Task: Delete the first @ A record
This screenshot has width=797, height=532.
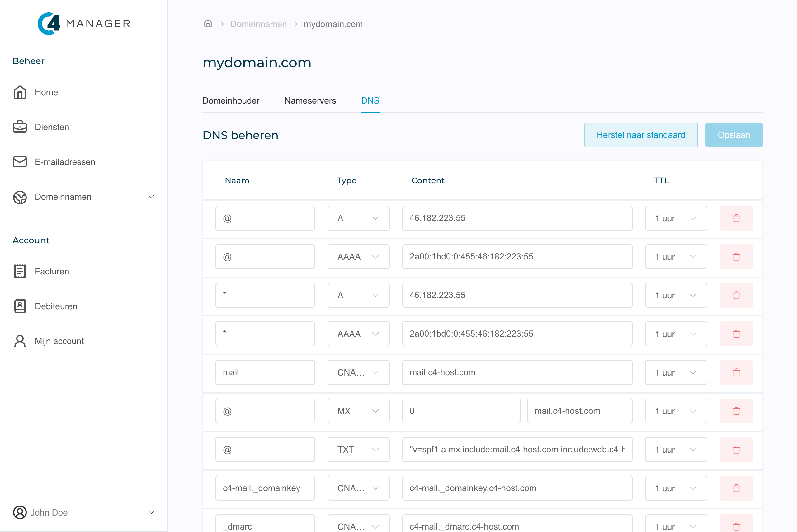Action: click(x=736, y=218)
